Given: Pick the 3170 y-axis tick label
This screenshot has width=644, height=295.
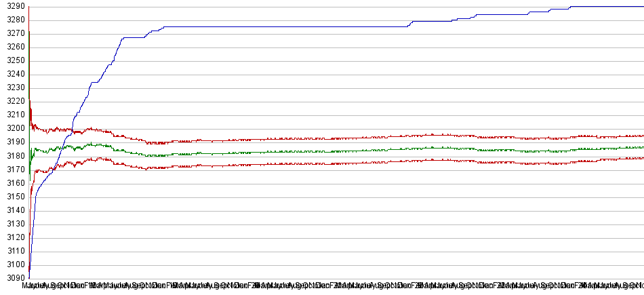Looking at the screenshot, I should coord(13,170).
